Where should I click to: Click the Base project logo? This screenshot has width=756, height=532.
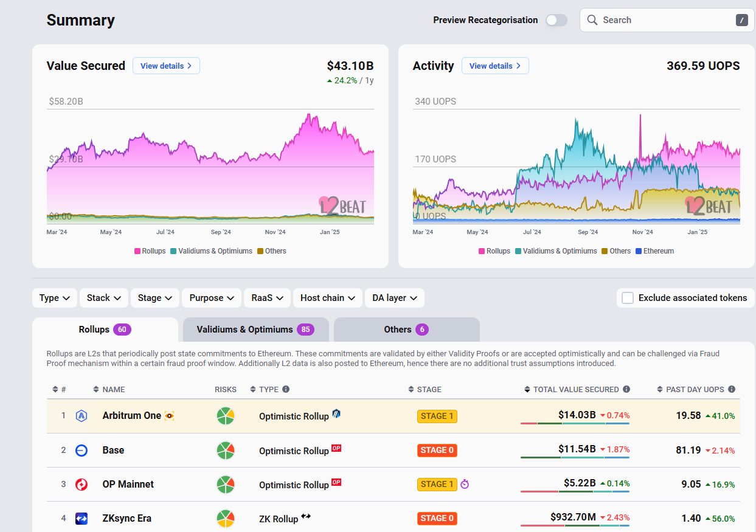coord(81,451)
